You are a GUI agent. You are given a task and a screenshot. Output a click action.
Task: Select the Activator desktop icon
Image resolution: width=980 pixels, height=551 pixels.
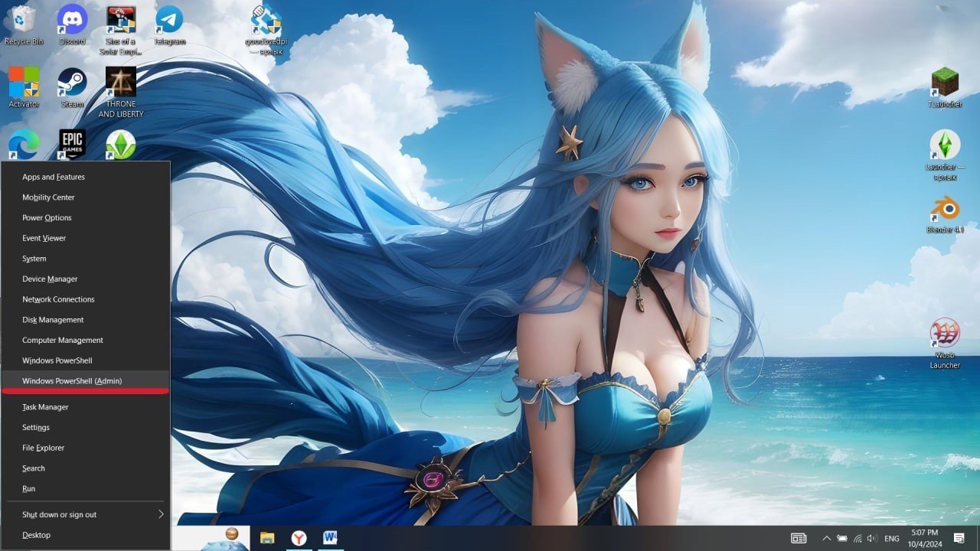pos(24,87)
